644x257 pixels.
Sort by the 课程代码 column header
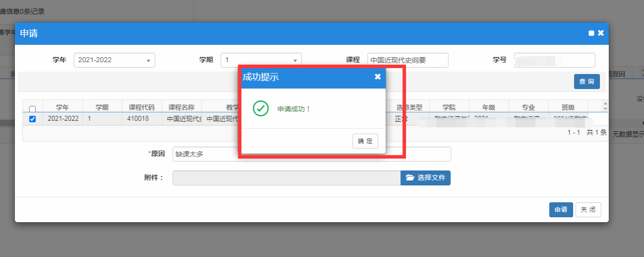click(x=142, y=107)
